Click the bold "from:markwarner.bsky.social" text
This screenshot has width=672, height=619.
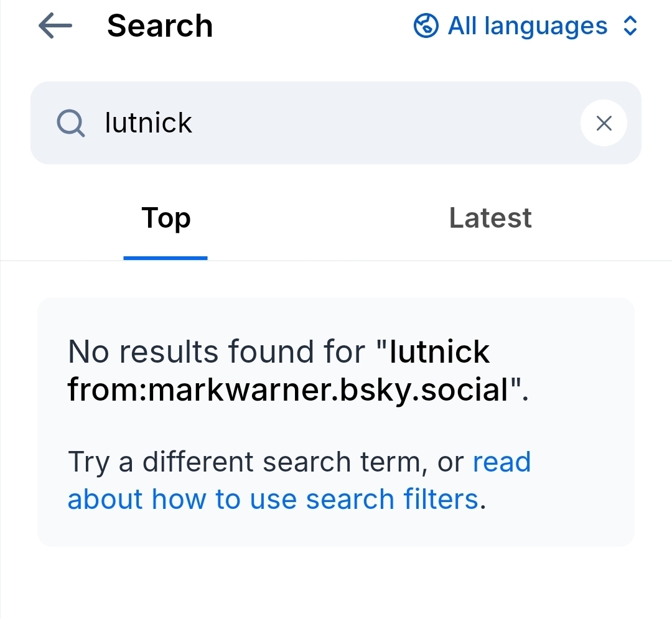coord(288,389)
